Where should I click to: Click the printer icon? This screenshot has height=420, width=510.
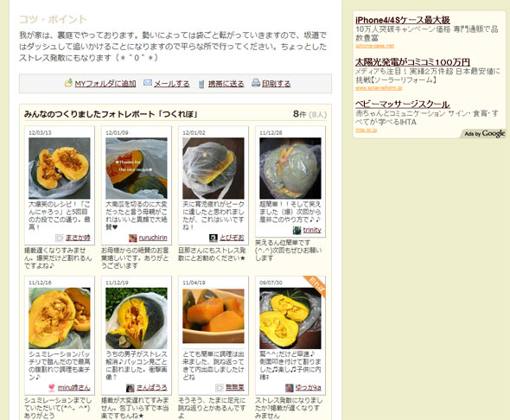[x=256, y=83]
